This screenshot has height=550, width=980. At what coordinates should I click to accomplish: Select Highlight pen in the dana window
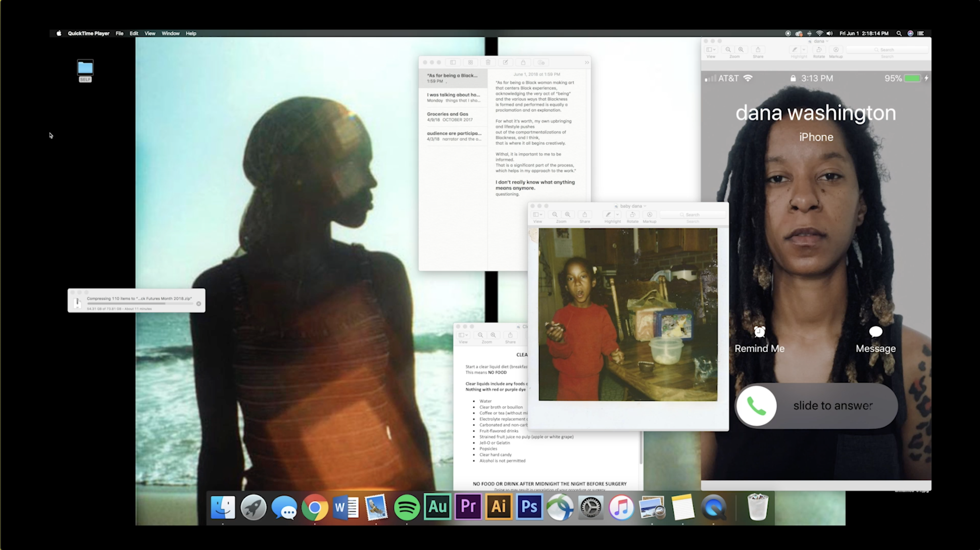point(794,50)
